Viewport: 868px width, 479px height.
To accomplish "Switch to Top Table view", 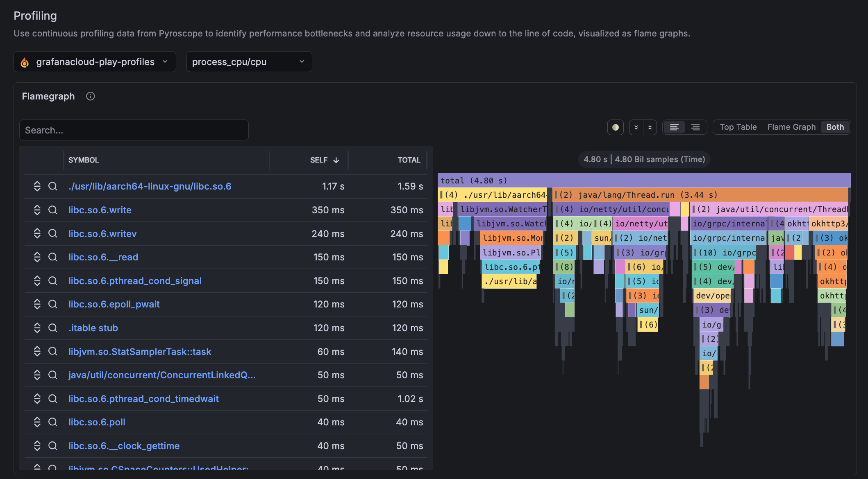I will (x=738, y=127).
